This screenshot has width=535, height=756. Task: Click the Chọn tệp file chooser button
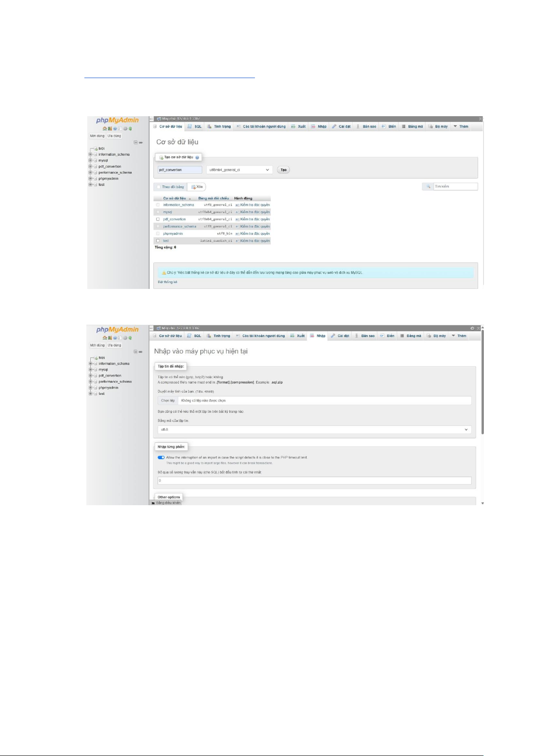coord(168,401)
